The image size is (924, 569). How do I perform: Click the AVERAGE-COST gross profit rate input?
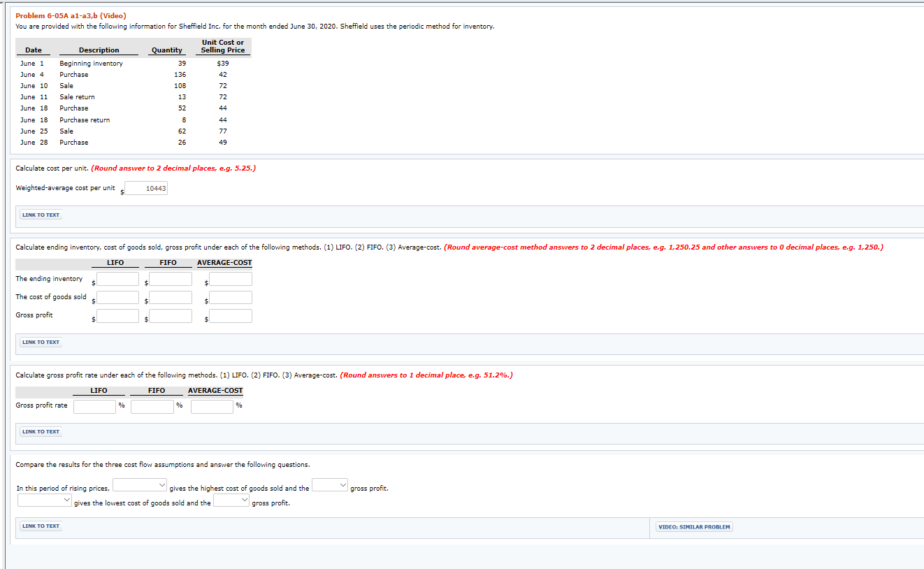[212, 406]
